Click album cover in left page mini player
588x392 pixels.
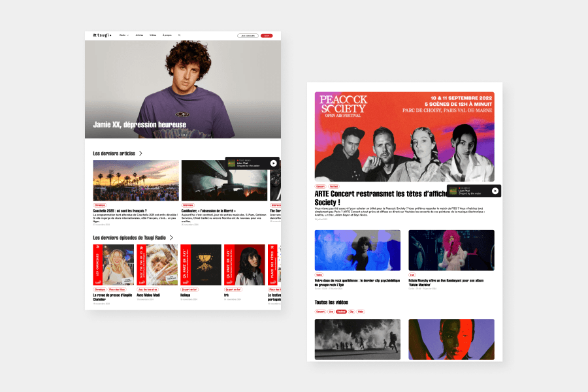coord(231,163)
